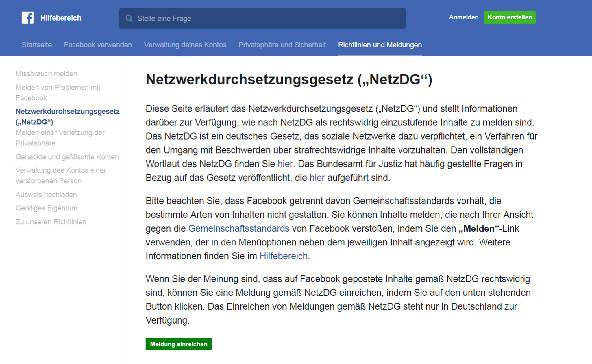Open 'Gehackte und gefälschte Konten' sidebar link

(67, 157)
